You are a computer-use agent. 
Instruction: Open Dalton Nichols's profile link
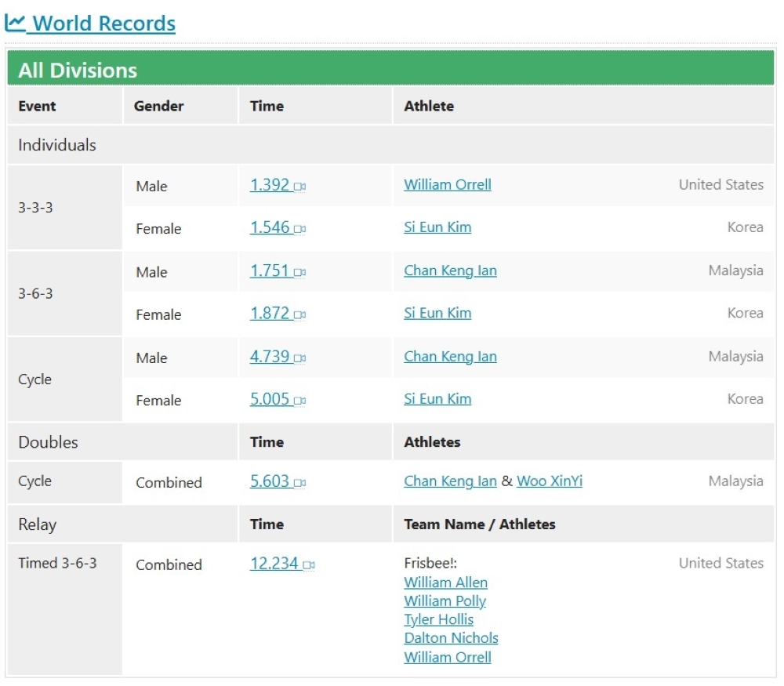click(451, 638)
